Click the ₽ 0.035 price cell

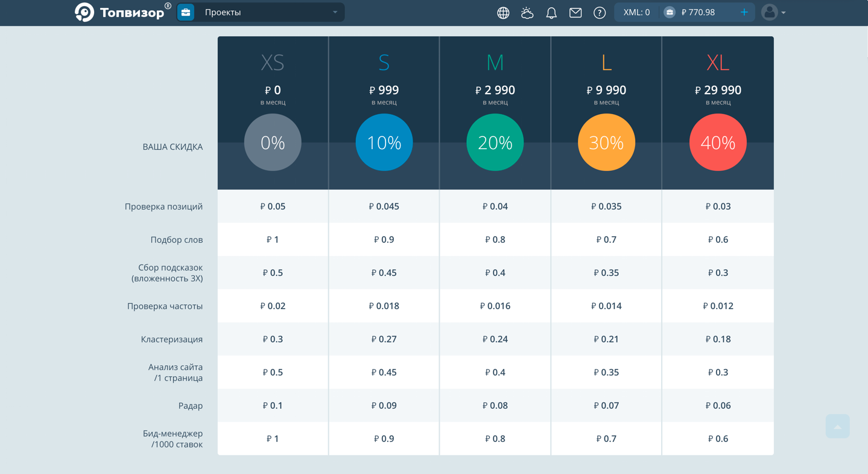(x=606, y=207)
